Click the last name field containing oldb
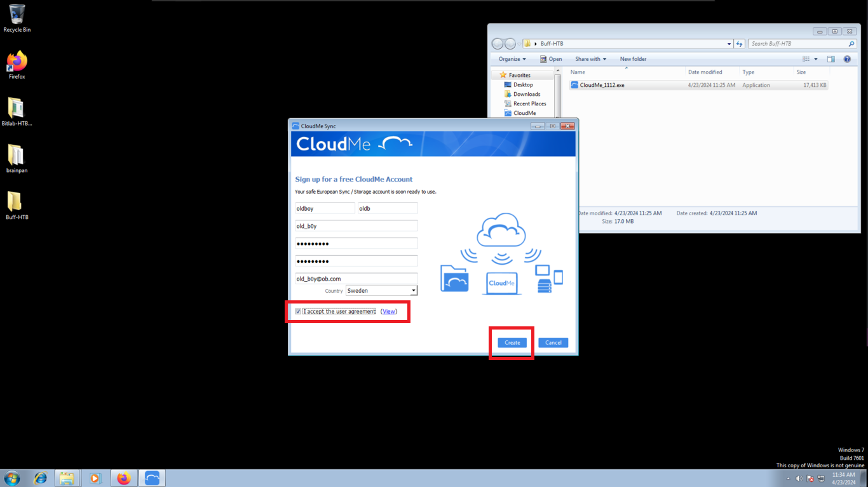 (388, 208)
